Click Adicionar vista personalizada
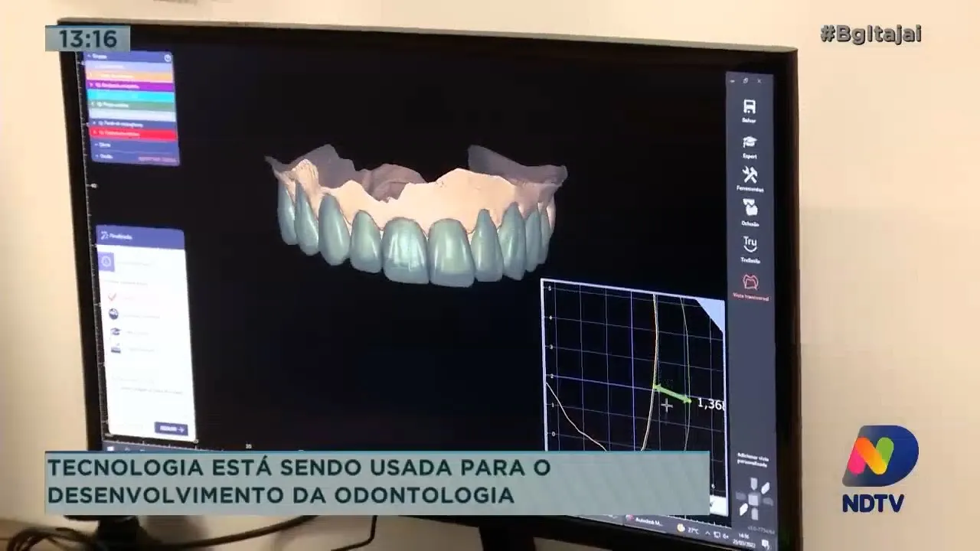 (x=753, y=459)
